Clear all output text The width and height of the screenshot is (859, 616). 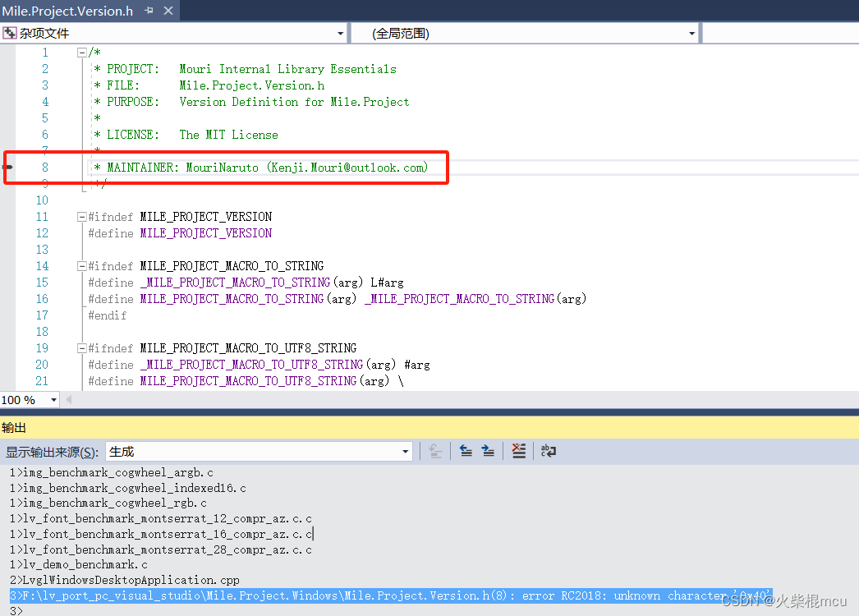point(520,450)
